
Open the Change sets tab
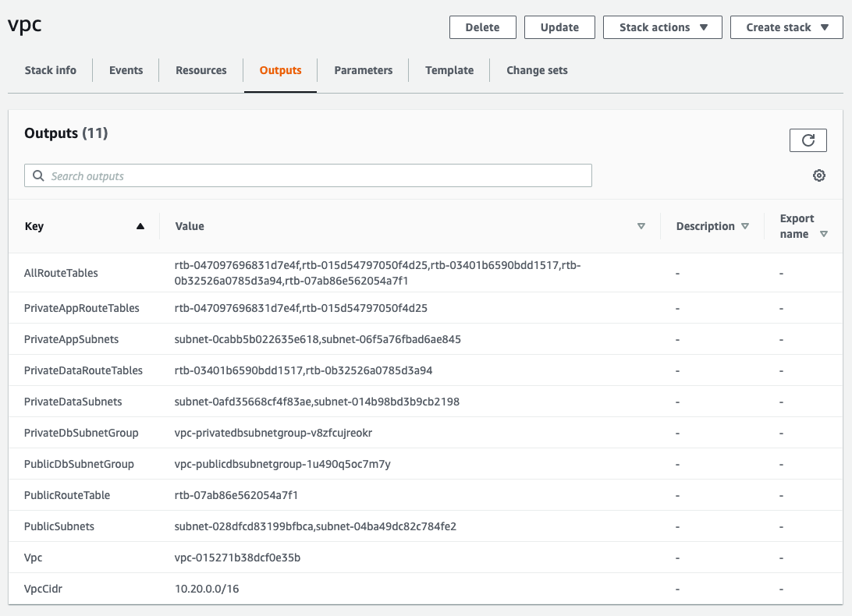coord(537,70)
